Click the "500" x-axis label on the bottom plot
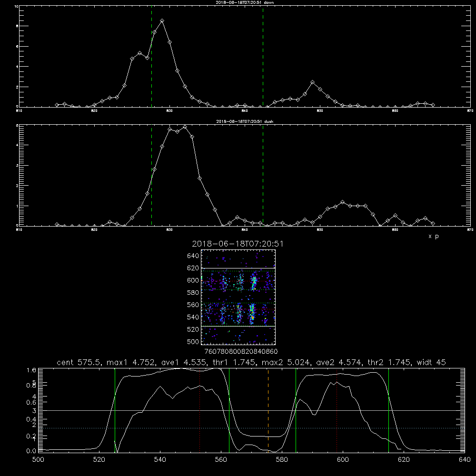The image size is (476, 476). tap(38, 460)
